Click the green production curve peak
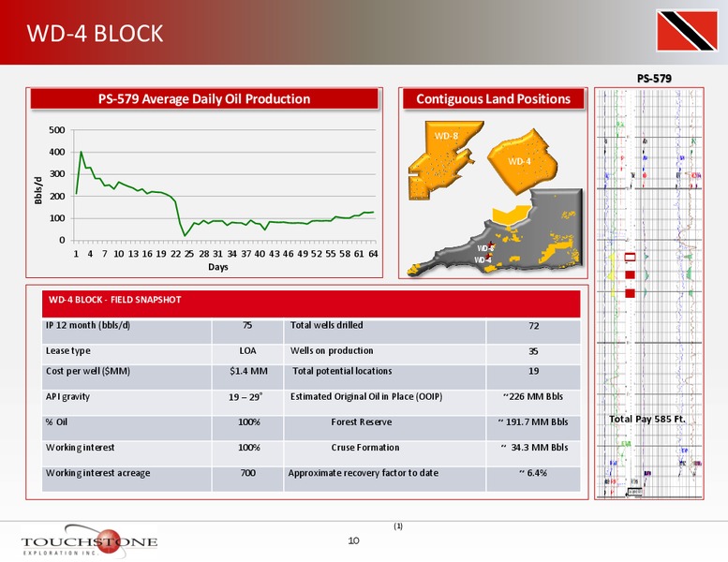Image resolution: width=728 pixels, height=562 pixels. pos(81,153)
